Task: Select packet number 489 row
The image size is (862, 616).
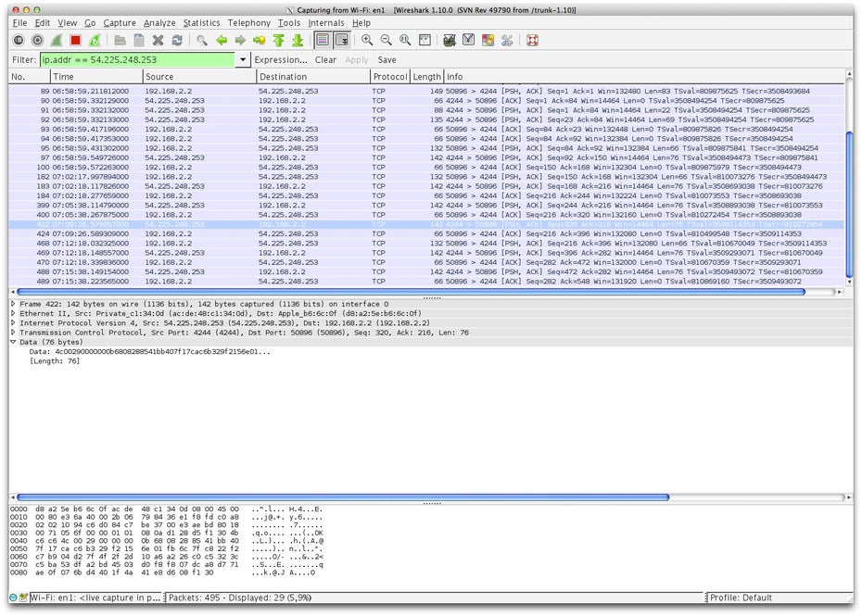Action: click(426, 281)
